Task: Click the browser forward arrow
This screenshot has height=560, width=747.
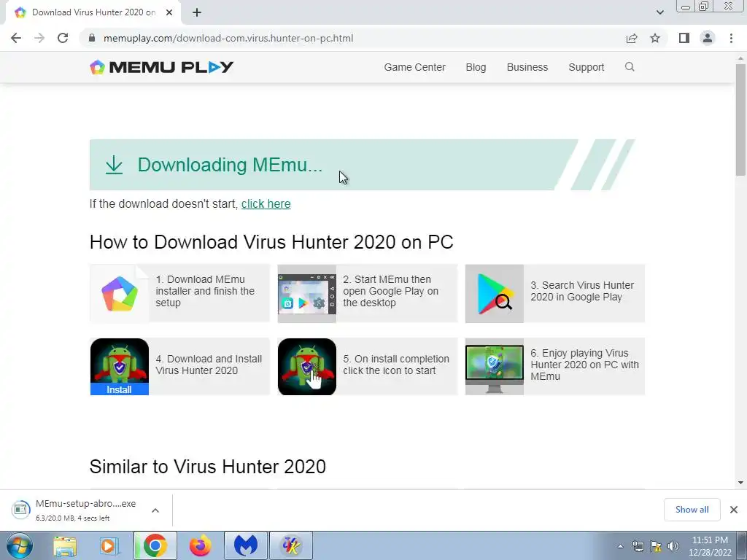Action: [x=39, y=38]
